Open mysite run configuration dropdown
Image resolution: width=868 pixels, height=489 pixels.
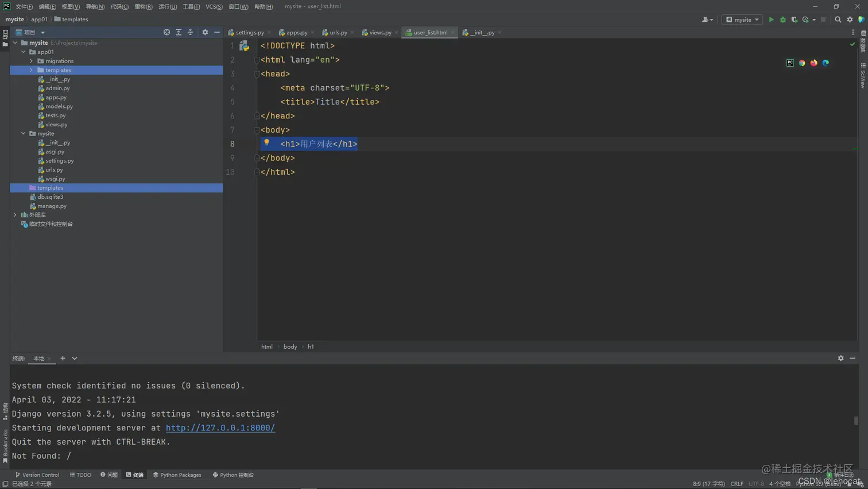[x=742, y=20]
